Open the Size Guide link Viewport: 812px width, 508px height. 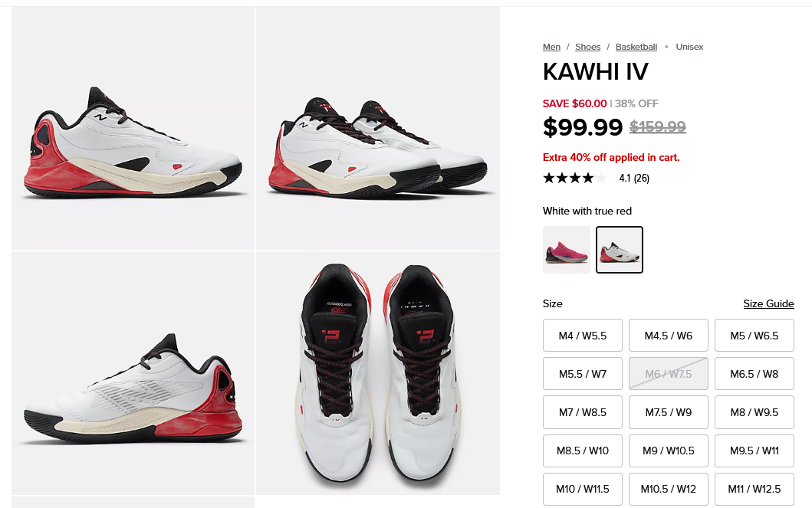[x=768, y=303]
